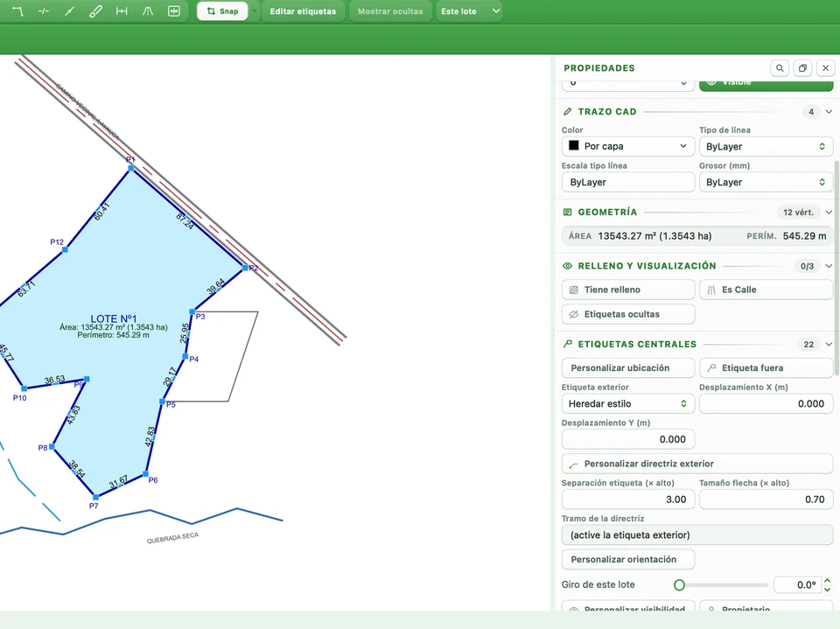Open the layer dropdown showing 0
Screen dimensions: 840x629
click(x=628, y=84)
